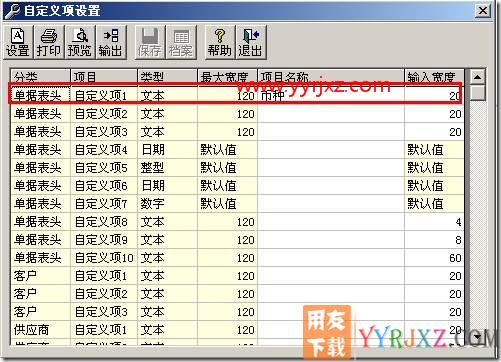
Task: Click 日期 type cell for 自定义项4
Action: click(167, 150)
